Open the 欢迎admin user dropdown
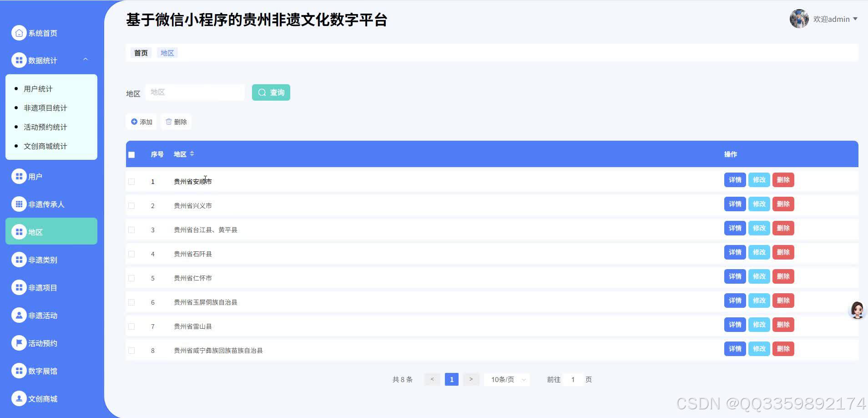Screen dimensions: 868x418 (835, 19)
